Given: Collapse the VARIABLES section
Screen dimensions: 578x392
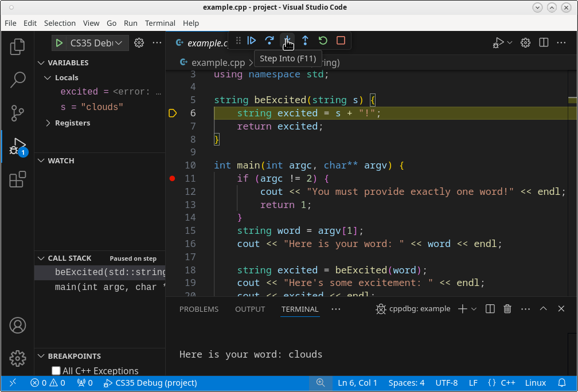Looking at the screenshot, I should coord(41,63).
